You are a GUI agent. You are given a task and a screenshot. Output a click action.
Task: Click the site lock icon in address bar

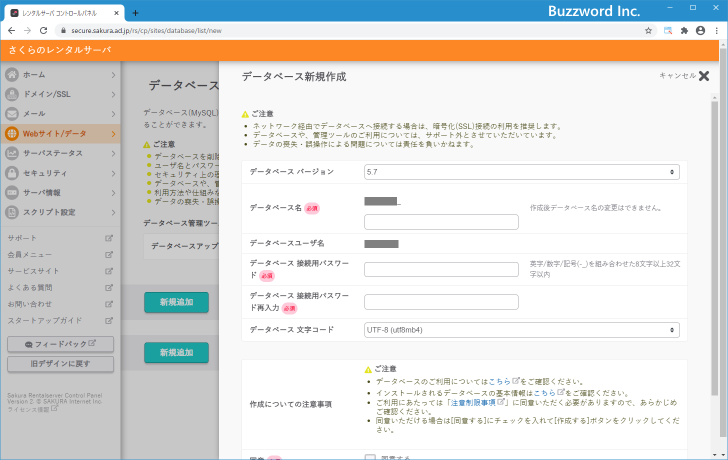tap(63, 31)
